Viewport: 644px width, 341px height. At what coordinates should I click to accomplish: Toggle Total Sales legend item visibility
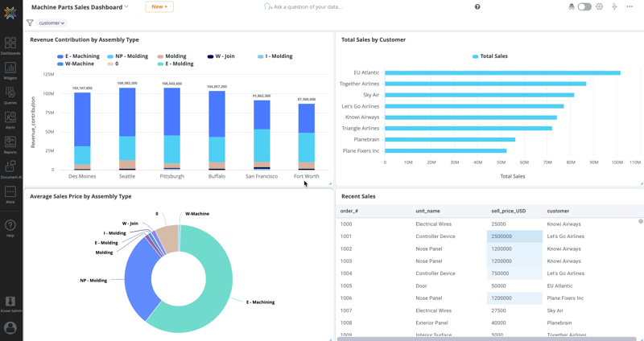click(x=490, y=56)
